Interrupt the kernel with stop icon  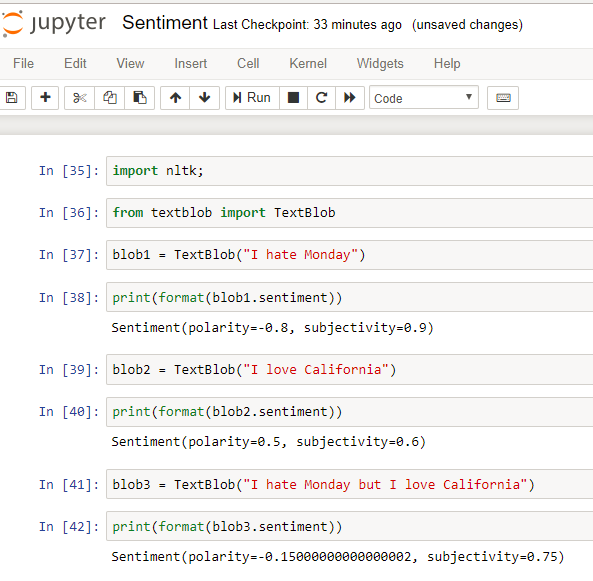coord(293,98)
